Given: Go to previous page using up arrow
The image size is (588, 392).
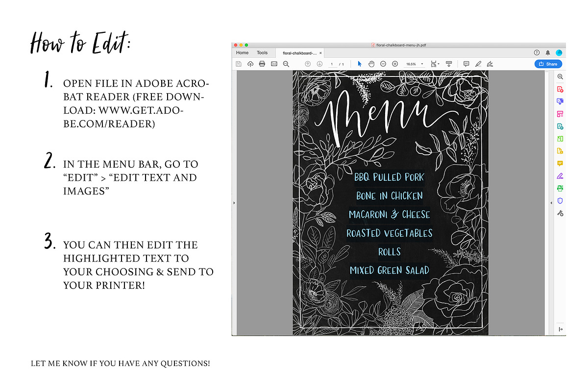Looking at the screenshot, I should click(308, 64).
